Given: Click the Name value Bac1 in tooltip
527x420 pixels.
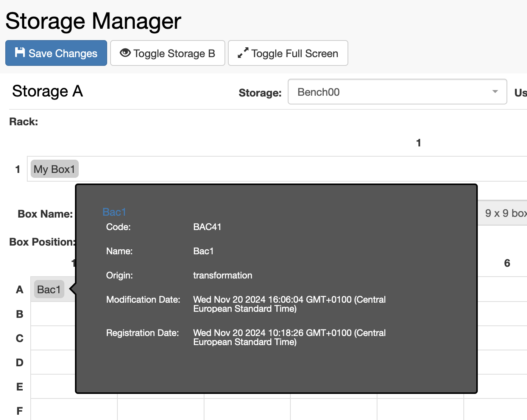Looking at the screenshot, I should 203,251.
